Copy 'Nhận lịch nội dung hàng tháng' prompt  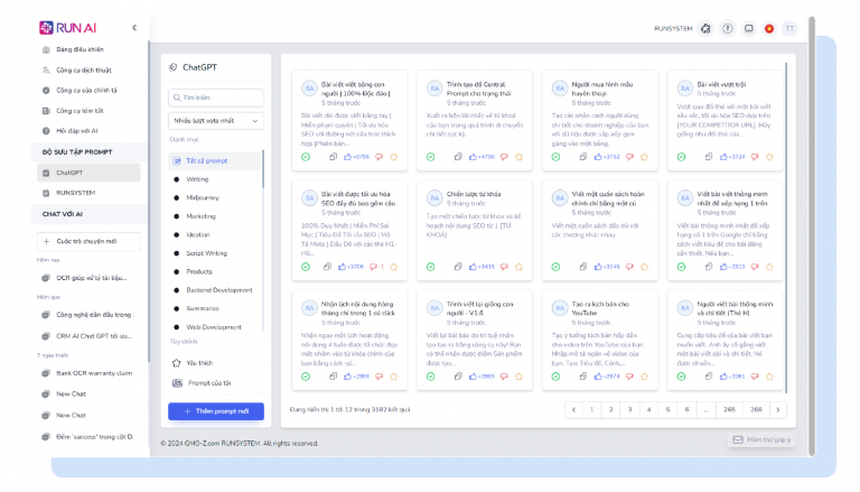click(333, 376)
